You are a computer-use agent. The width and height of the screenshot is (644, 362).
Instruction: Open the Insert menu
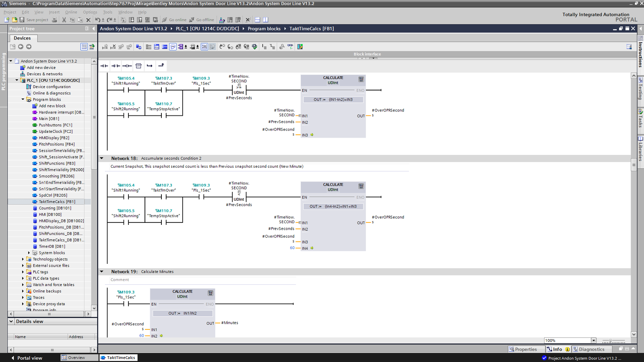(54, 12)
